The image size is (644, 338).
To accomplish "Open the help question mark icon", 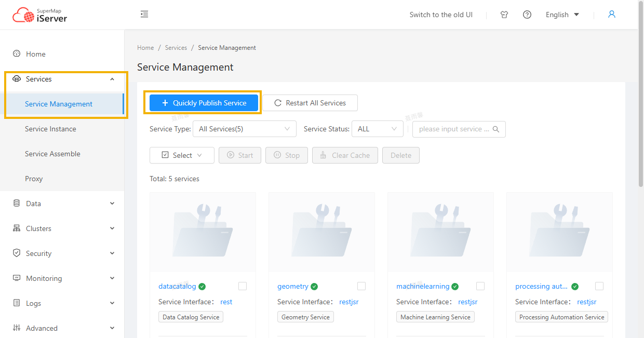I will tap(527, 15).
